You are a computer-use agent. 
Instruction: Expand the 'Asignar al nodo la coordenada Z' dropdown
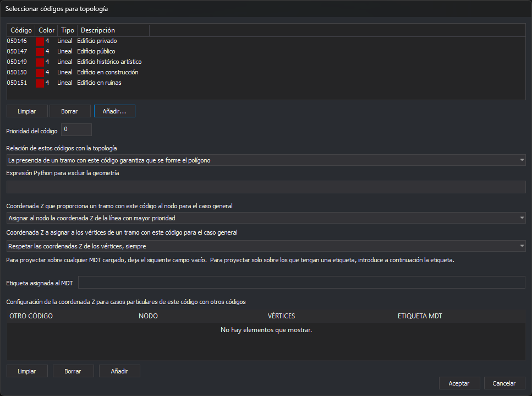pos(266,218)
